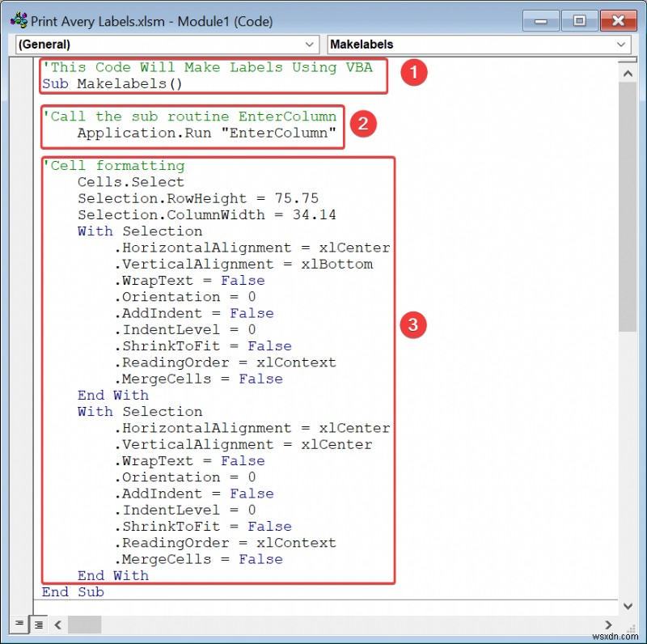The width and height of the screenshot is (647, 644).
Task: Open the (General) object dropdown
Action: 309,44
